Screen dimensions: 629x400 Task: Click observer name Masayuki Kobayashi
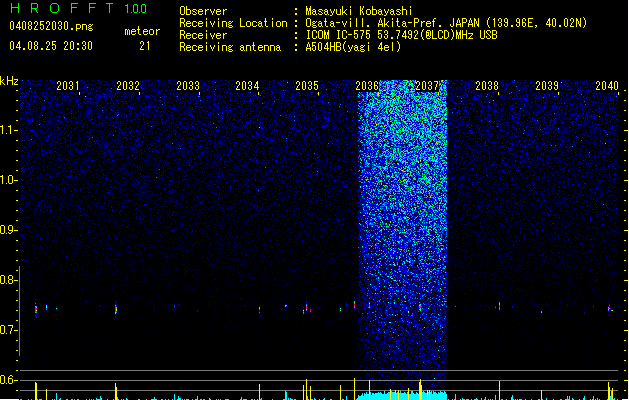click(359, 11)
